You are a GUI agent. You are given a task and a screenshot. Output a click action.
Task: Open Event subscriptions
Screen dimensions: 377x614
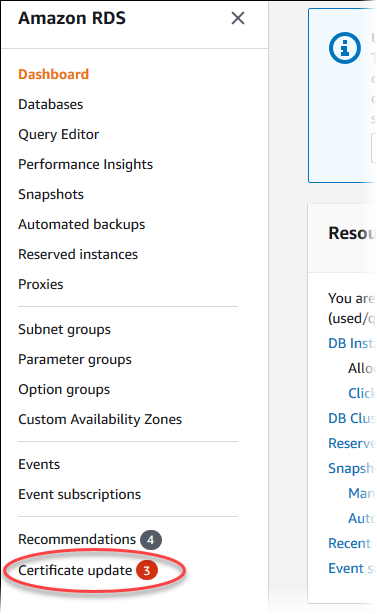79,494
